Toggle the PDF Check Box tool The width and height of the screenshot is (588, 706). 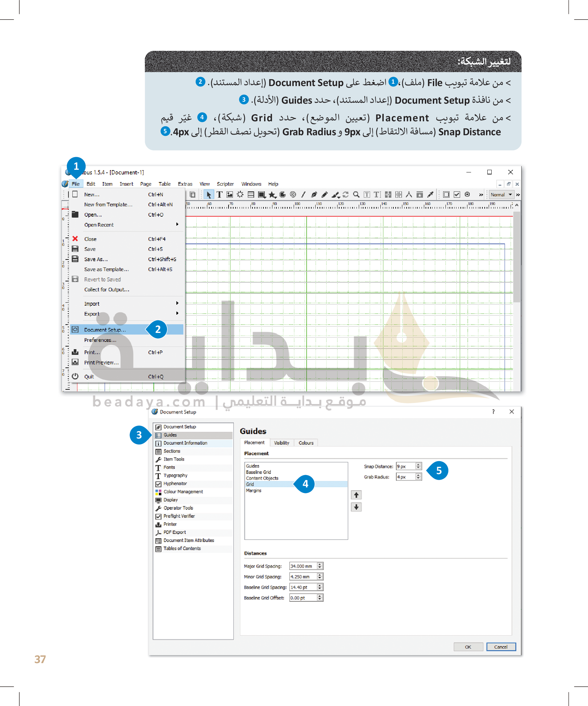point(456,195)
